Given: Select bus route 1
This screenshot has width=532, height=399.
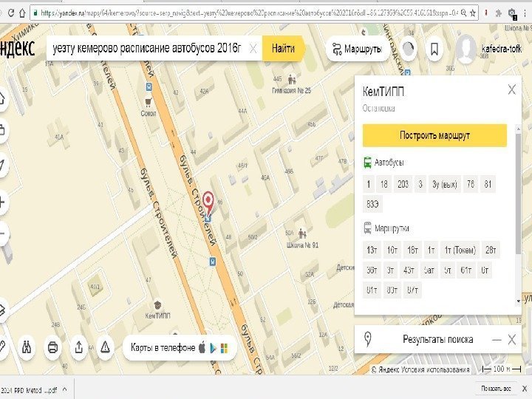Looking at the screenshot, I should 369,184.
